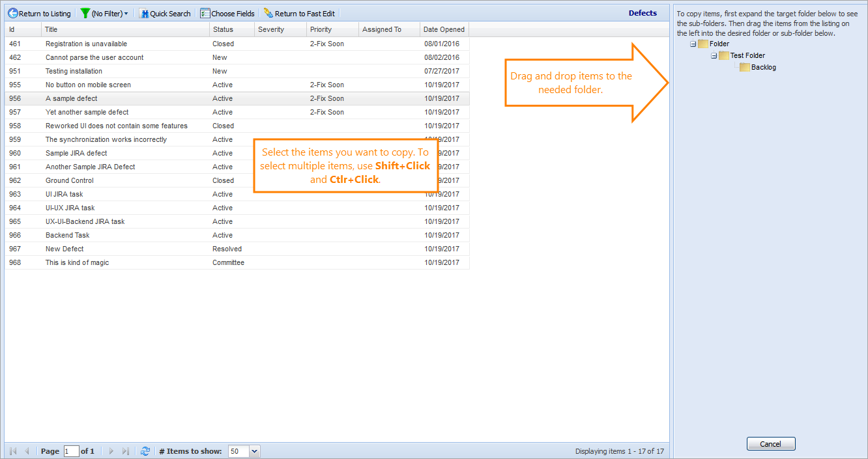Go to first page icon
The width and height of the screenshot is (868, 459).
pos(13,451)
